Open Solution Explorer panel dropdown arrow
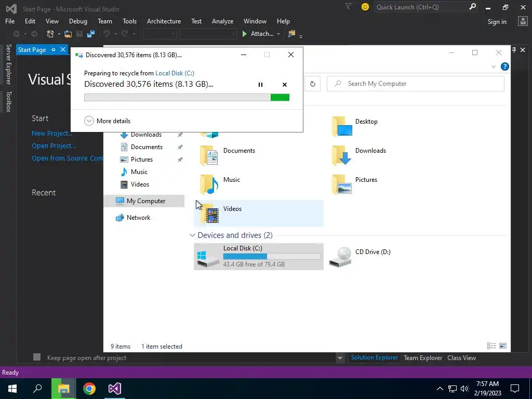532x399 pixels. [340, 357]
